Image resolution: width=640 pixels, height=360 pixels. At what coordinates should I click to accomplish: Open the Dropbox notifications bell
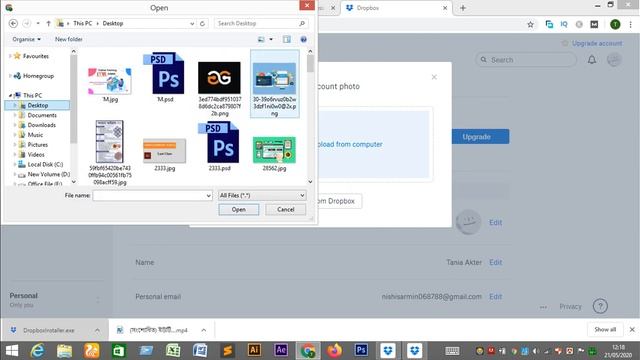coord(592,60)
